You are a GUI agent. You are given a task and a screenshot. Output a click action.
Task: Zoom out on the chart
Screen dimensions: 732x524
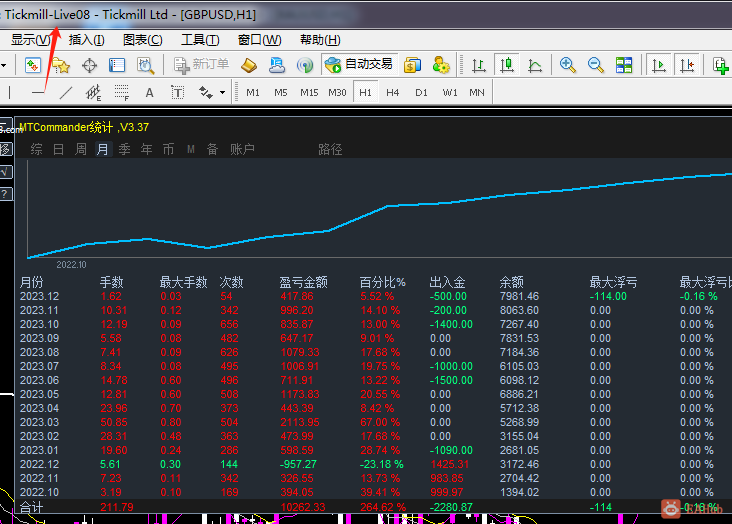[596, 65]
